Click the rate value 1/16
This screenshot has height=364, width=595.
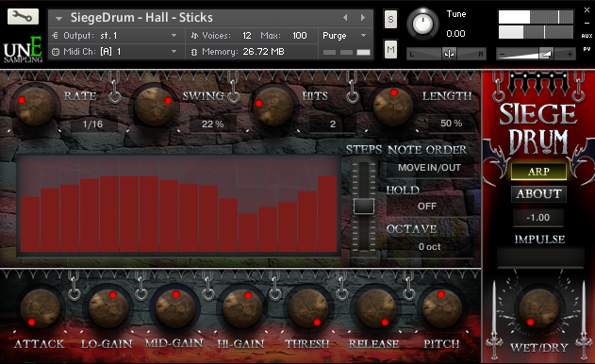pos(92,124)
